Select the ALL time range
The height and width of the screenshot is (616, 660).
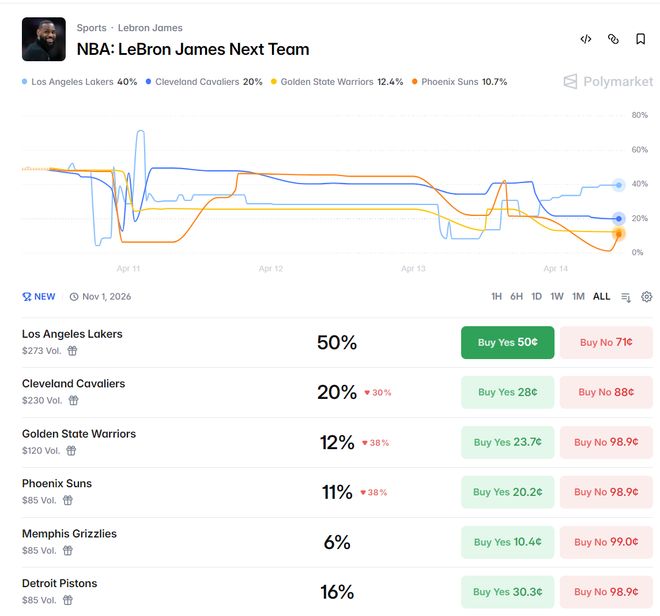[x=601, y=297]
